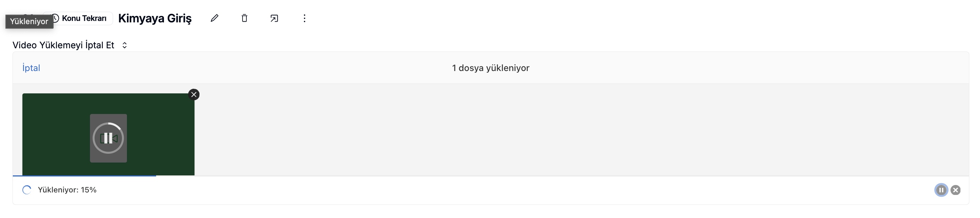The width and height of the screenshot is (980, 218).
Task: Click the loading spinner icon
Action: point(27,190)
